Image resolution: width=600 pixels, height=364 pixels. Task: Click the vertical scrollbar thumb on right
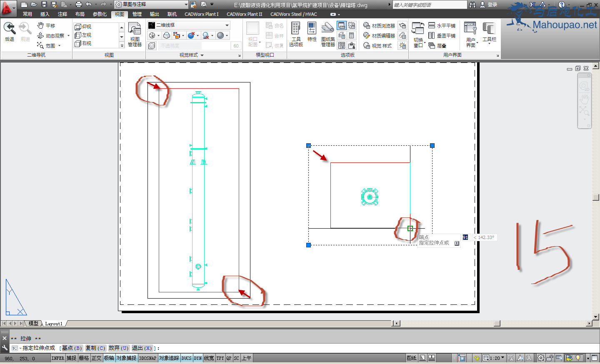[x=596, y=197]
